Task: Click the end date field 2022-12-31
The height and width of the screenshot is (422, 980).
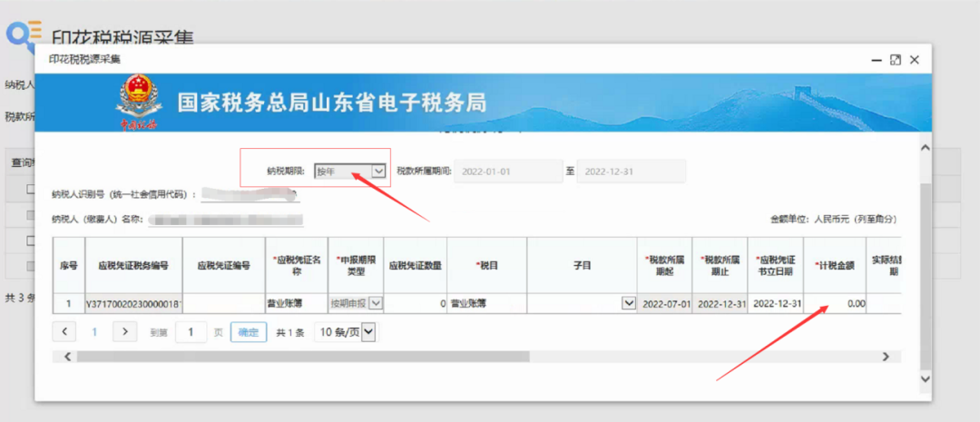Action: [x=632, y=171]
